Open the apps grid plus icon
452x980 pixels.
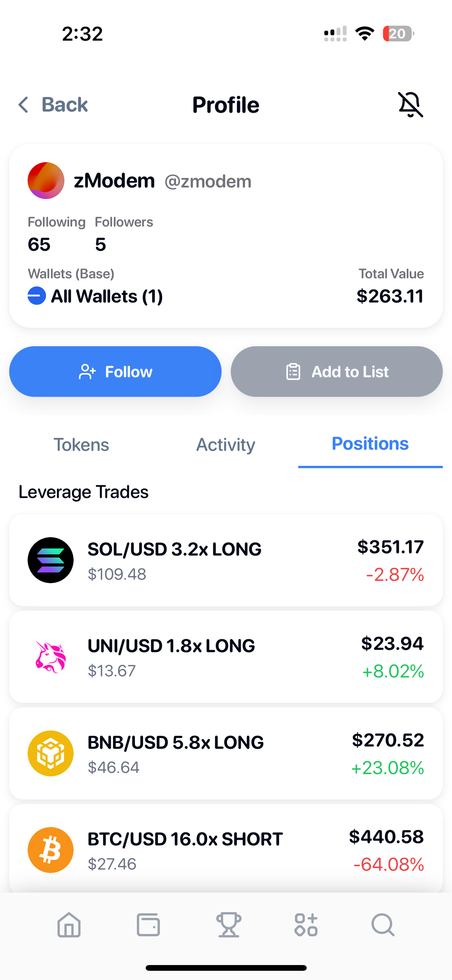[306, 925]
